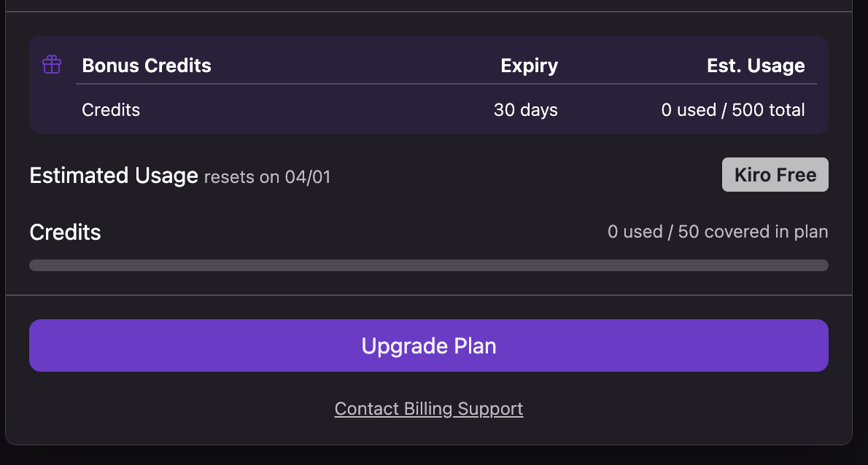868x465 pixels.
Task: Click the Kiro Free plan badge
Action: point(775,175)
